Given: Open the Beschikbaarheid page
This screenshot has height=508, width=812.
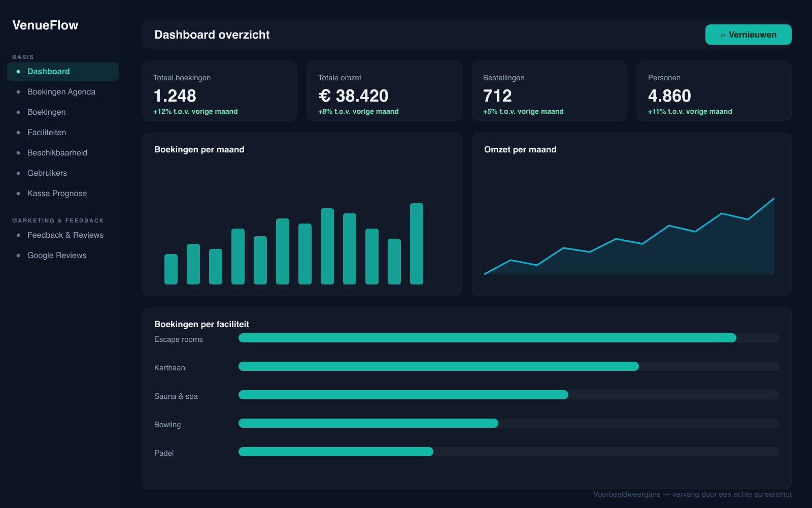Looking at the screenshot, I should [x=63, y=153].
